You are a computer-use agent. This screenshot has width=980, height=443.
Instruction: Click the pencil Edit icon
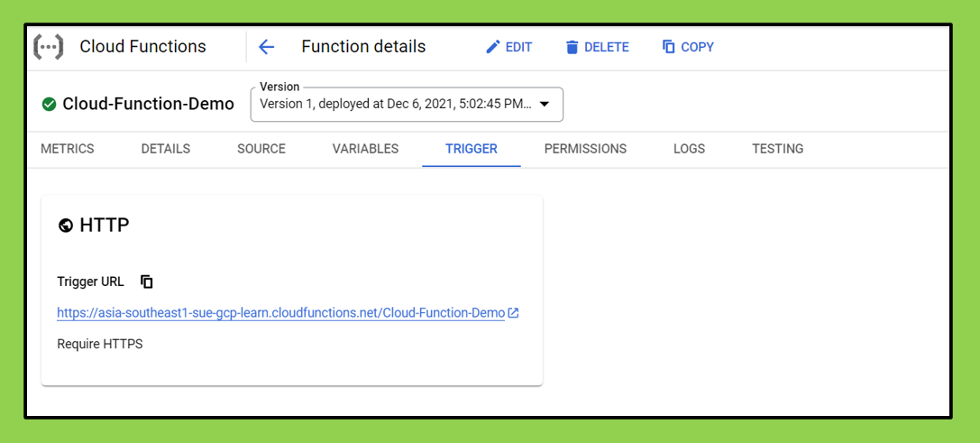tap(493, 47)
